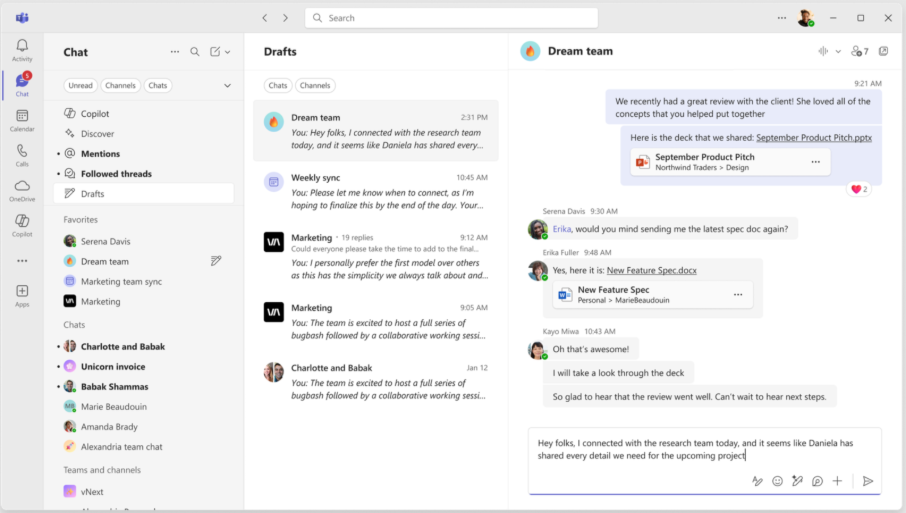Open the Calendar app in the sidebar
Viewport: 906px width, 513px height.
click(x=22, y=120)
